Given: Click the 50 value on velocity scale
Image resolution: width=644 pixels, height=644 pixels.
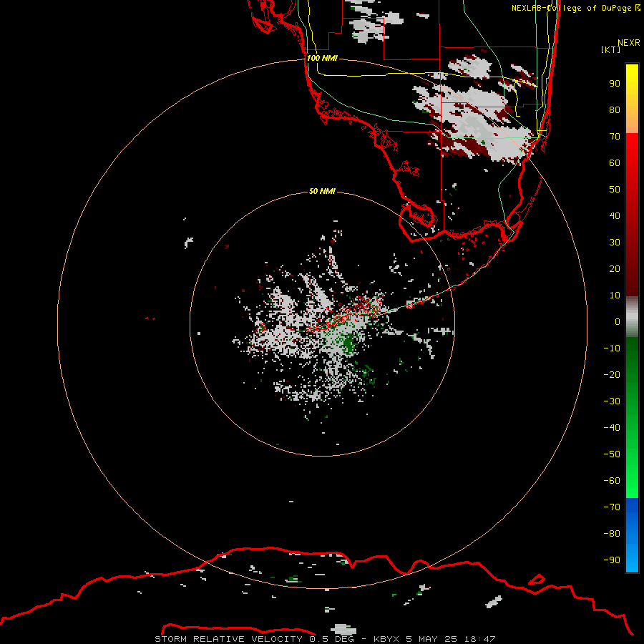Looking at the screenshot, I should (615, 190).
